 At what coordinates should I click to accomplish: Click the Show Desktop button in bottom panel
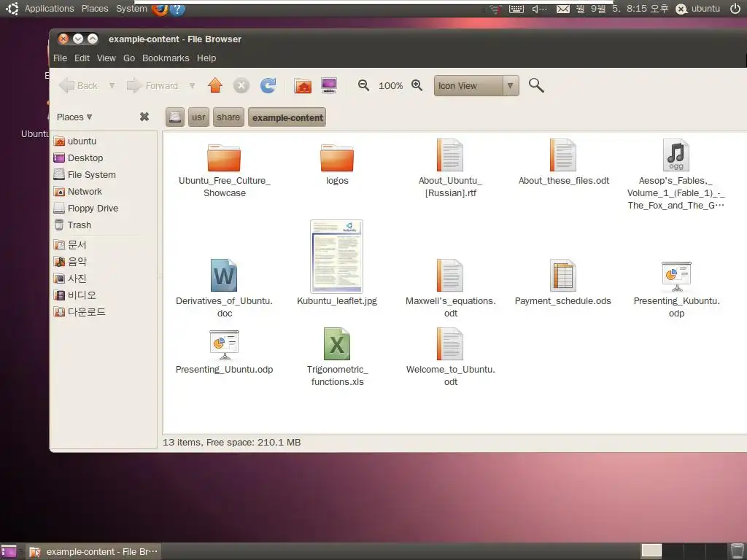[9, 551]
